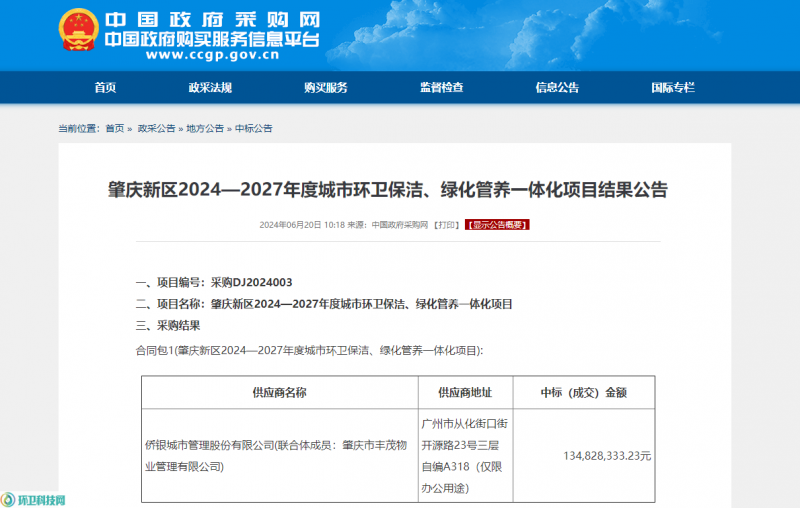Open the 政采法规 navigation menu

(x=210, y=88)
